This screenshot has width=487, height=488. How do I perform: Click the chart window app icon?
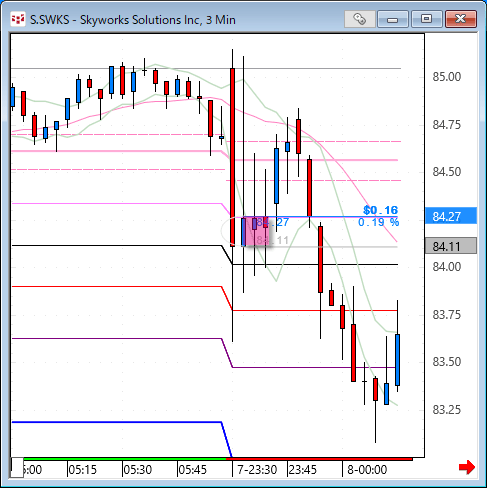coord(18,19)
